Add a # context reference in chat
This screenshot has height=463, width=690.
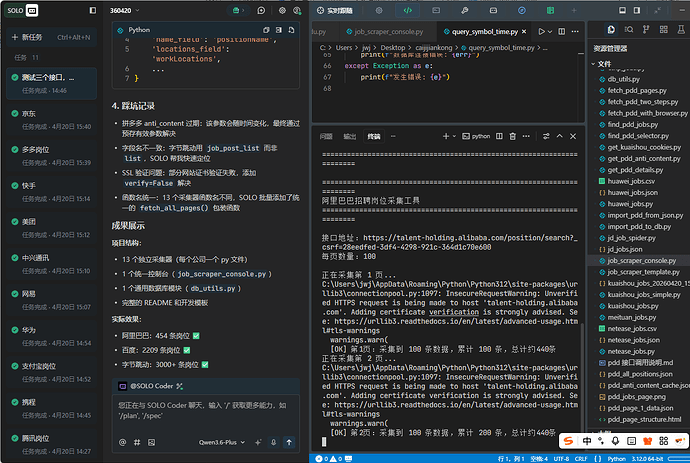pyautogui.click(x=137, y=442)
